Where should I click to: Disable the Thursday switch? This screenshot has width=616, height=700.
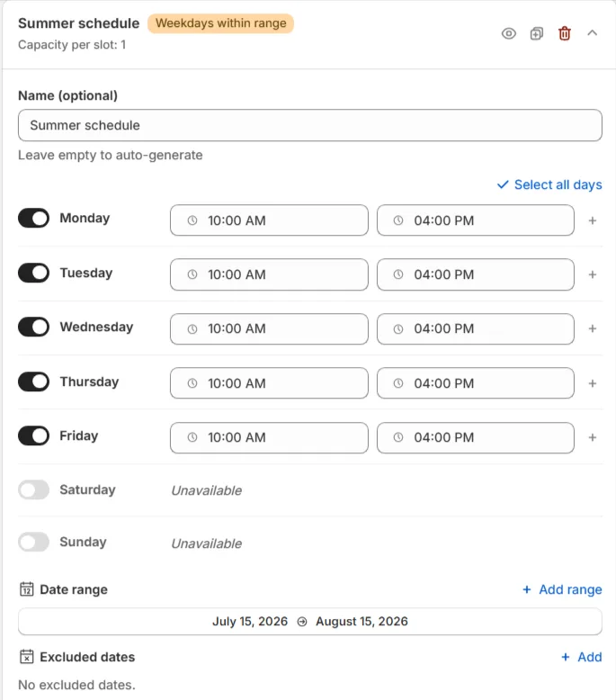33,381
